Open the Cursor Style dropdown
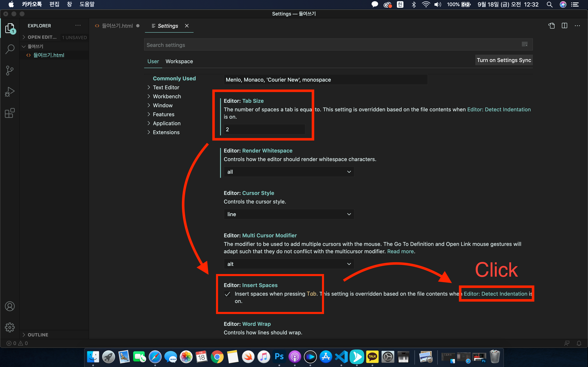This screenshot has width=588, height=367. [x=289, y=214]
